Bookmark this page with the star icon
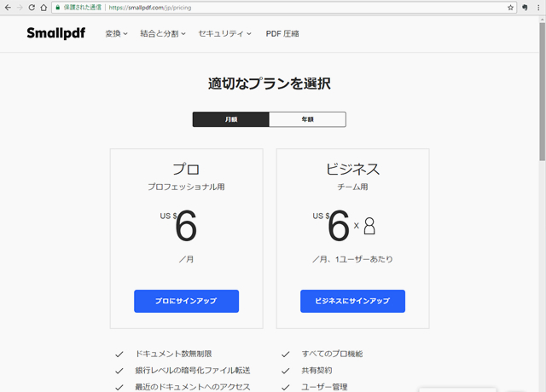Viewport: 546px width, 392px height. tap(511, 7)
